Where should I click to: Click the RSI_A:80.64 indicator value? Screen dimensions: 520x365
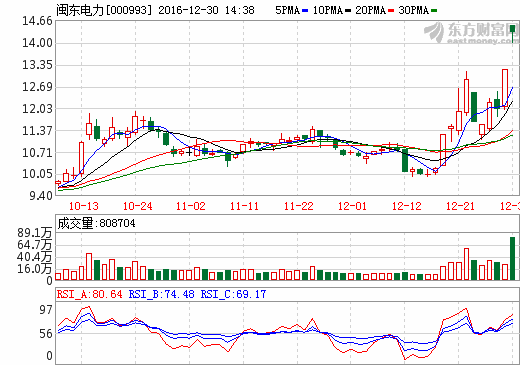point(90,294)
